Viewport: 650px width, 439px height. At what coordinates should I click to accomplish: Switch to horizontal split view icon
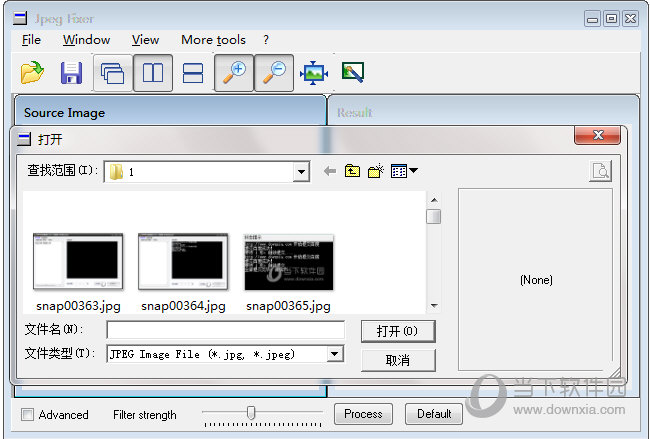(193, 73)
